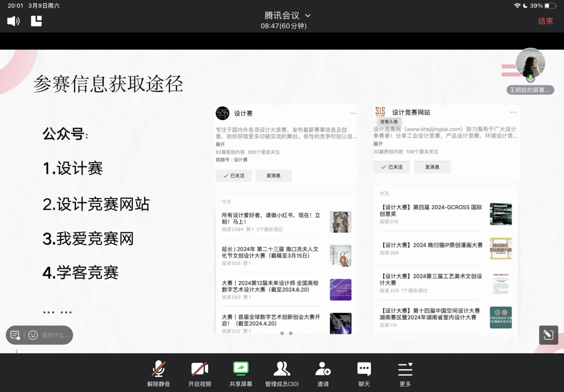This screenshot has width=564, height=392.
Task: Expand 设计竞赛网站 description with 展开
Action: click(378, 144)
